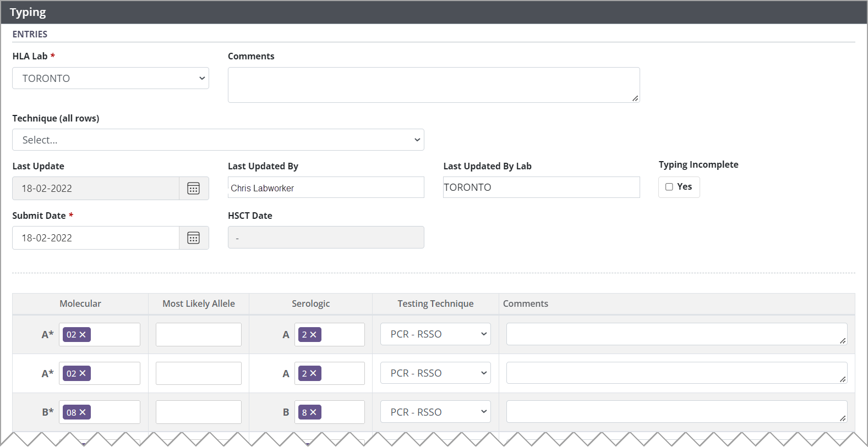Tick the Typing Incomplete Yes checkbox
Image resolution: width=868 pixels, height=447 pixels.
669,187
